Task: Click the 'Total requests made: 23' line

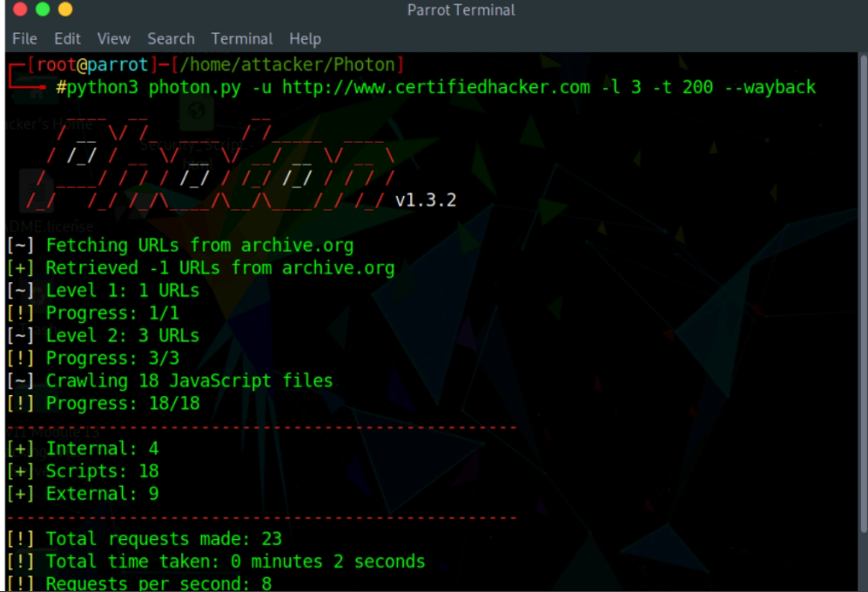Action: (164, 539)
